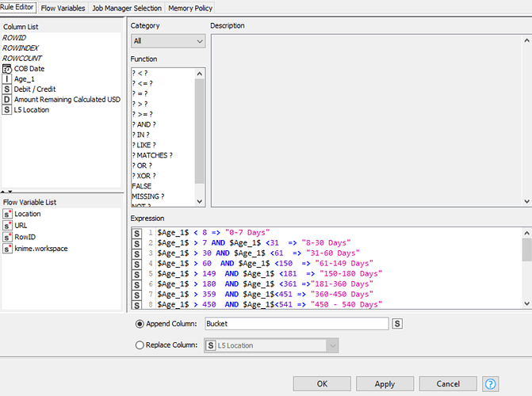This screenshot has height=396, width=532.
Task: Switch to the Flow Variables tab
Action: pos(63,8)
